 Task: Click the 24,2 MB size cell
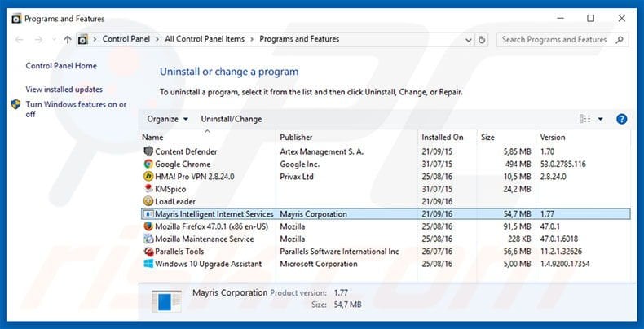tap(517, 189)
